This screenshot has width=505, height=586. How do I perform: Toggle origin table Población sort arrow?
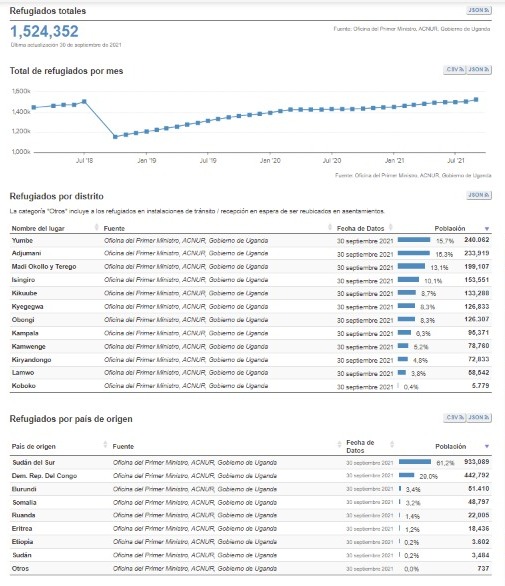tap(487, 446)
